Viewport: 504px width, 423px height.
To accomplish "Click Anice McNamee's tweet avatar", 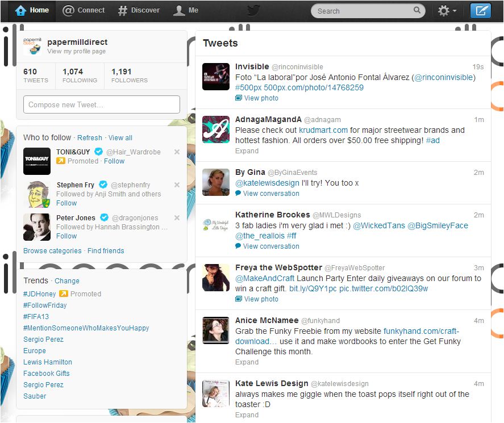I will coord(216,330).
